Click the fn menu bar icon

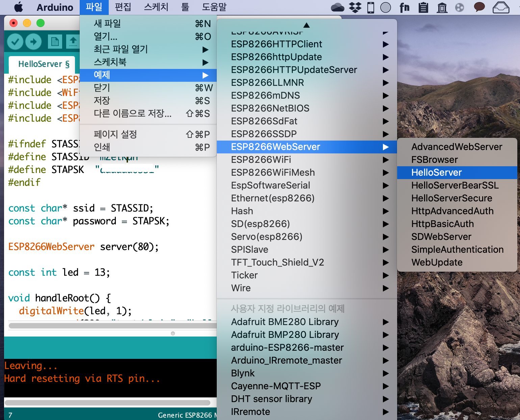[404, 7]
